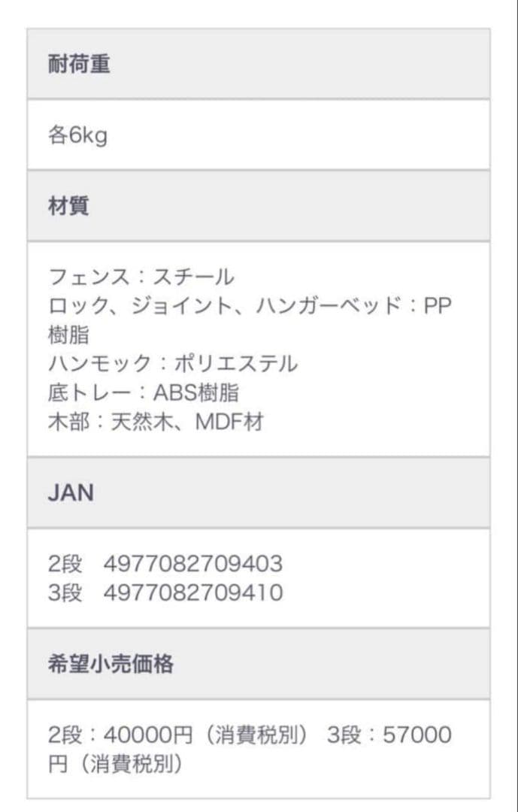Click the JAN section header
This screenshot has height=812, width=518.
(71, 493)
